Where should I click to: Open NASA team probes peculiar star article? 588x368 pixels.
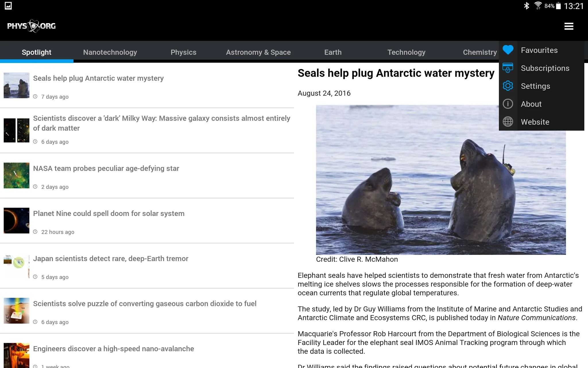[147, 176]
